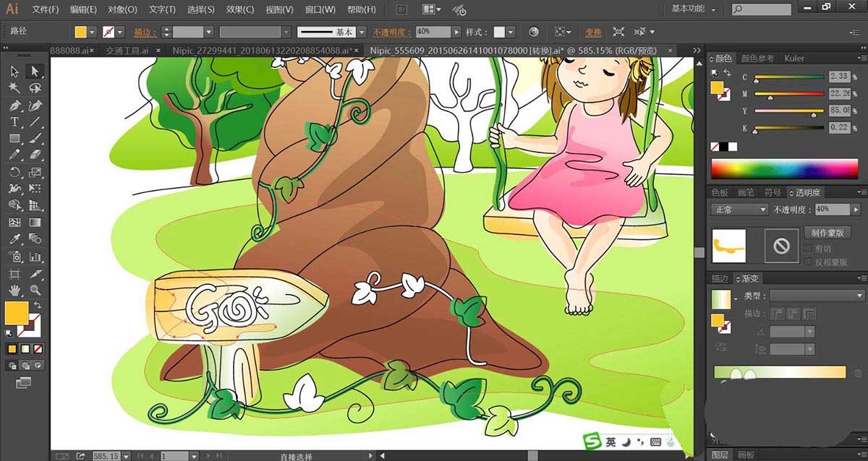Select the Zoom magnifier tool
Screen dimensions: 868x461
click(35, 290)
